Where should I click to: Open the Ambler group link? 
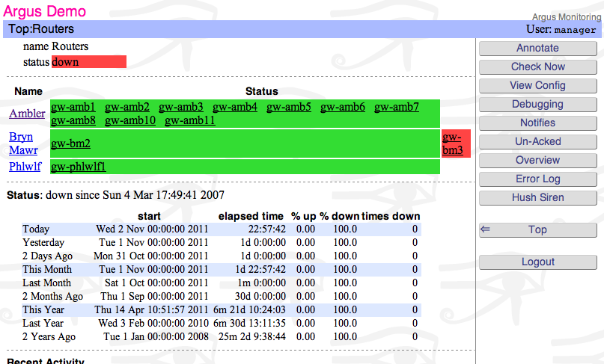pyautogui.click(x=27, y=114)
